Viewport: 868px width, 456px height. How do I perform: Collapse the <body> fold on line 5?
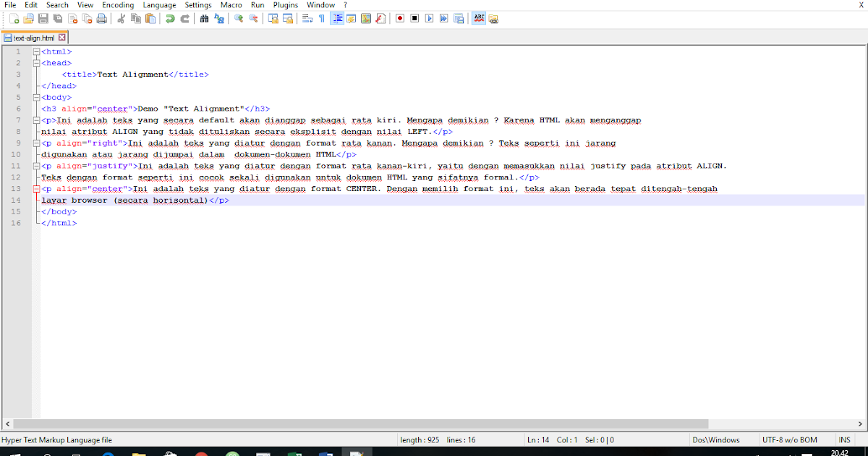[x=36, y=97]
